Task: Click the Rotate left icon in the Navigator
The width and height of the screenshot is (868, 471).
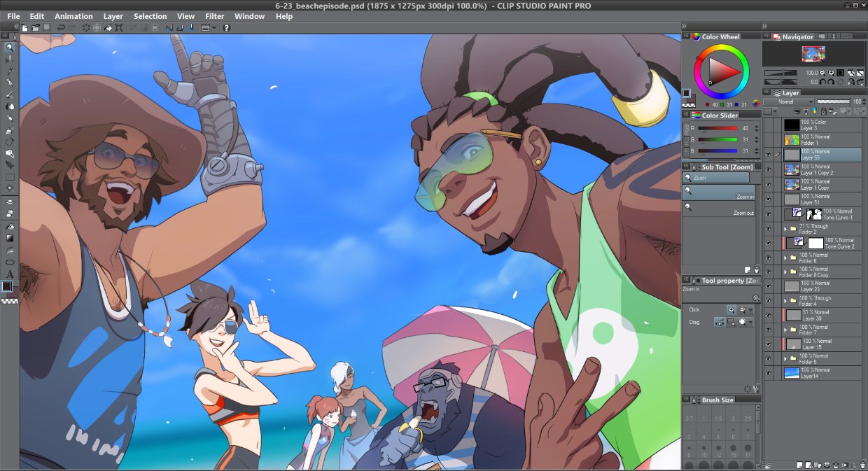Action: tap(822, 82)
